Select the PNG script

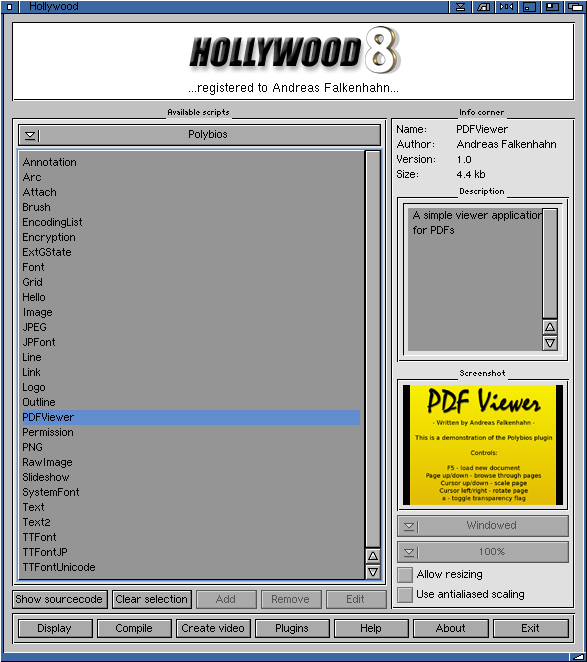(191, 447)
